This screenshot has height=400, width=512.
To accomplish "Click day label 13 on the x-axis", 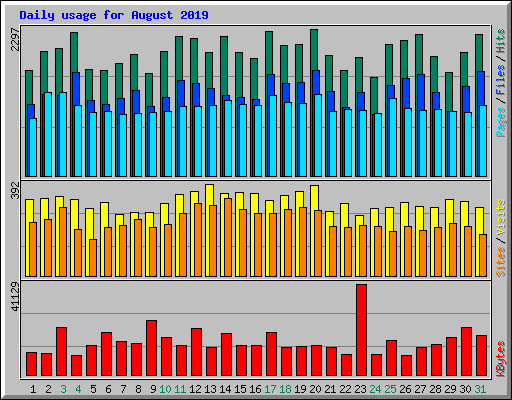I will (x=210, y=389).
